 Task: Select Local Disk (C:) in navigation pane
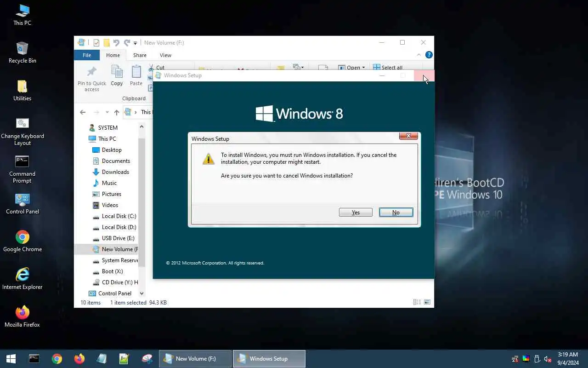114,216
